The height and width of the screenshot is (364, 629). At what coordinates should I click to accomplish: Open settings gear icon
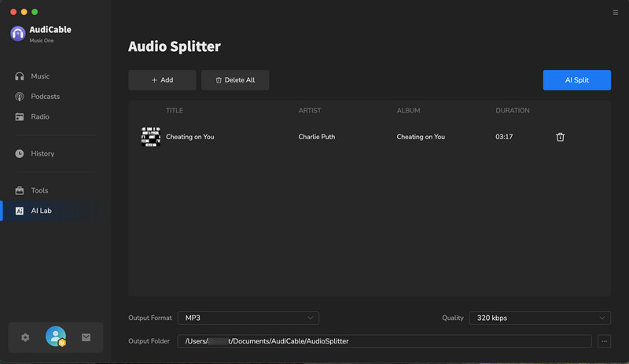[25, 337]
